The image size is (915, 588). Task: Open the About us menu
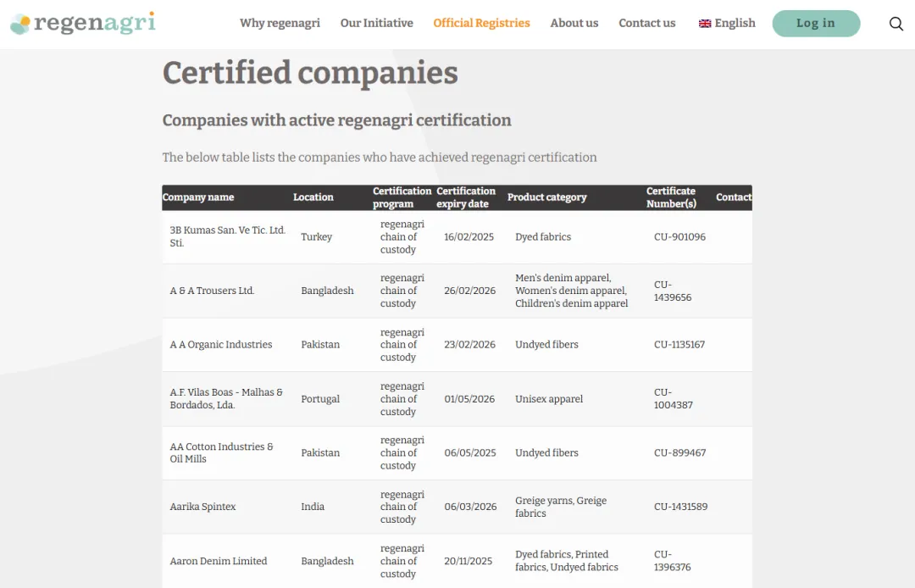click(x=574, y=23)
